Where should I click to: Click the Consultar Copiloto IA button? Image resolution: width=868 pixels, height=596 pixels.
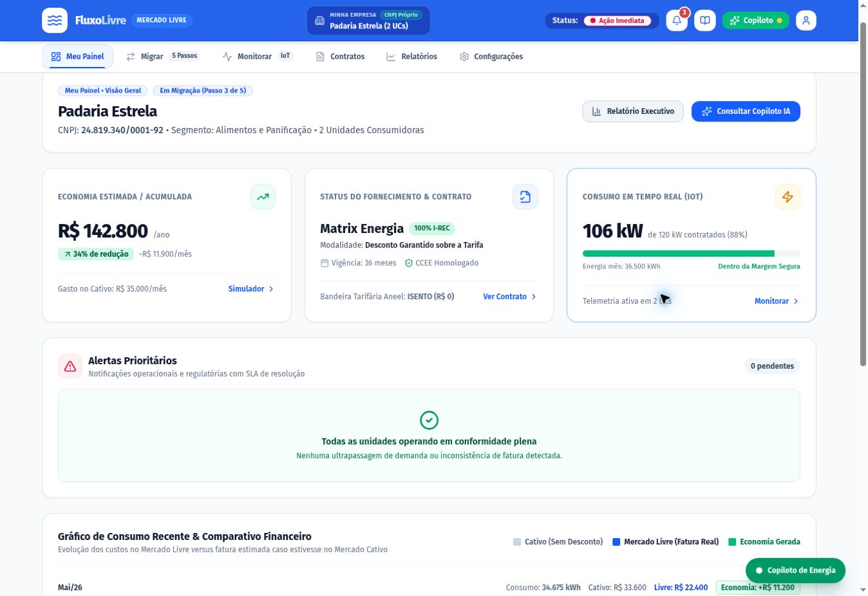pos(746,111)
